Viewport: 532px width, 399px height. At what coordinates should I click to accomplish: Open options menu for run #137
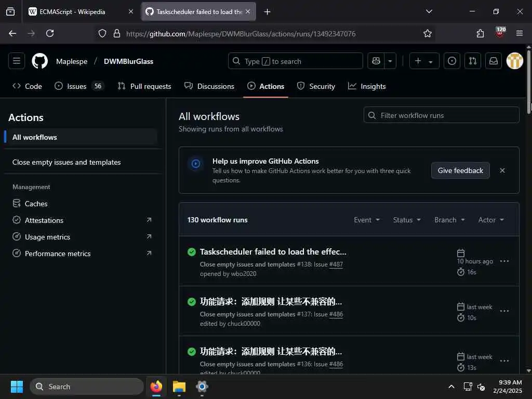coord(504,311)
